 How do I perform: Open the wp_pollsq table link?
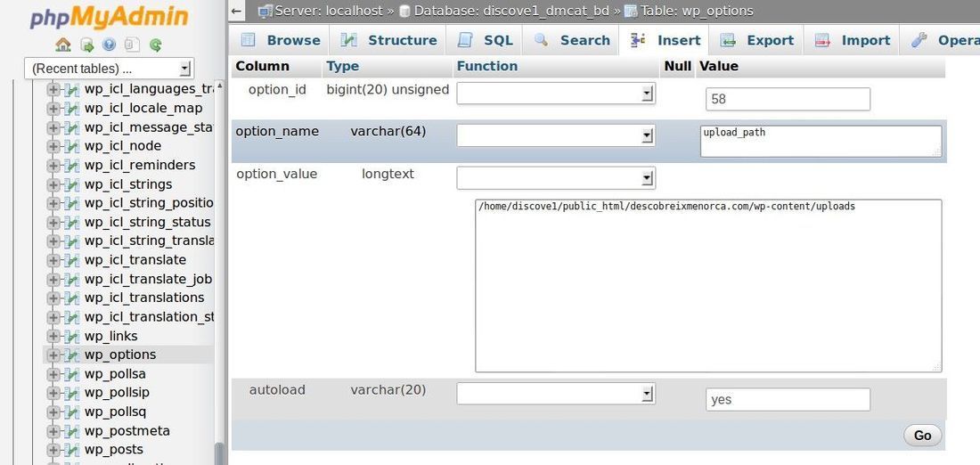(116, 412)
